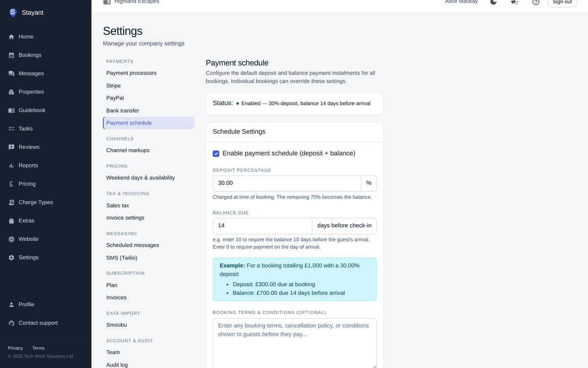Click the Home house icon
Screen dimensions: 588x368
pyautogui.click(x=11, y=37)
